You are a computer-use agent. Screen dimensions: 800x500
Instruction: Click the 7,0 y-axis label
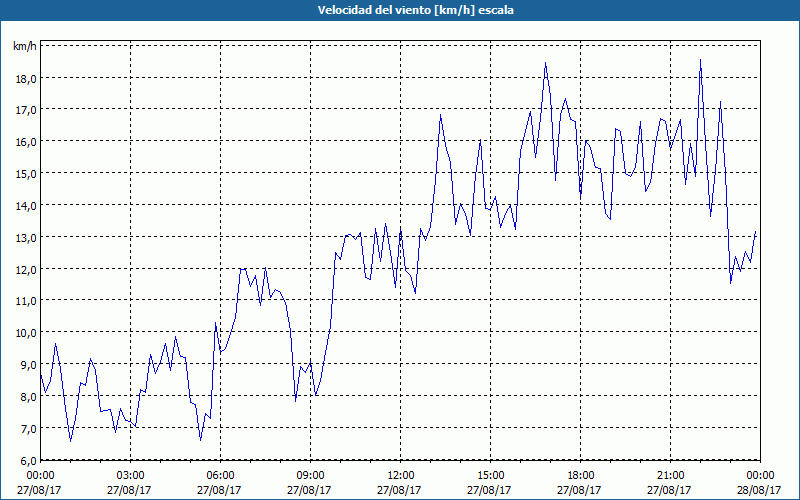[29, 429]
